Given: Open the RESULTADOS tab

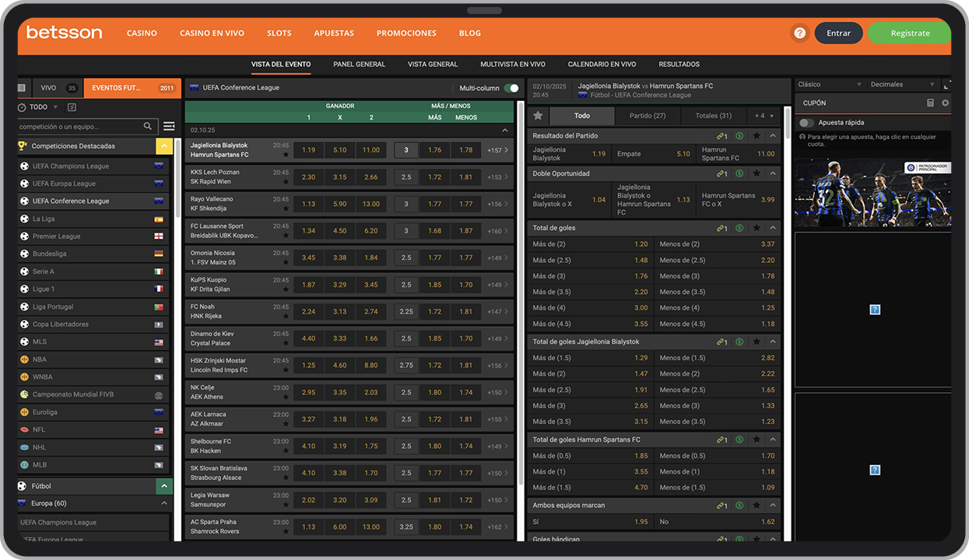Looking at the screenshot, I should pos(679,65).
